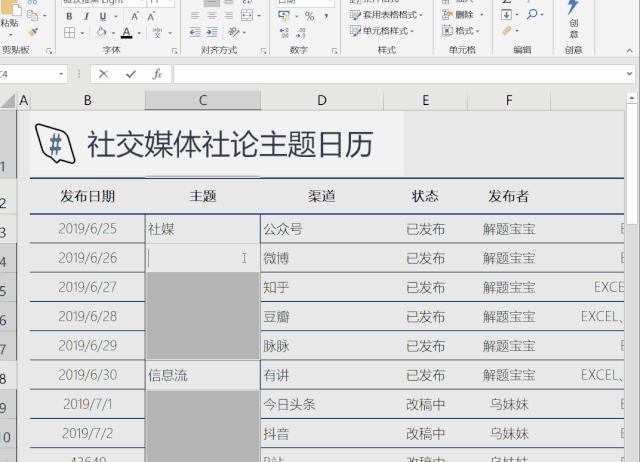This screenshot has width=640, height=462.
Task: Click the Clear eraser icon
Action: [507, 31]
